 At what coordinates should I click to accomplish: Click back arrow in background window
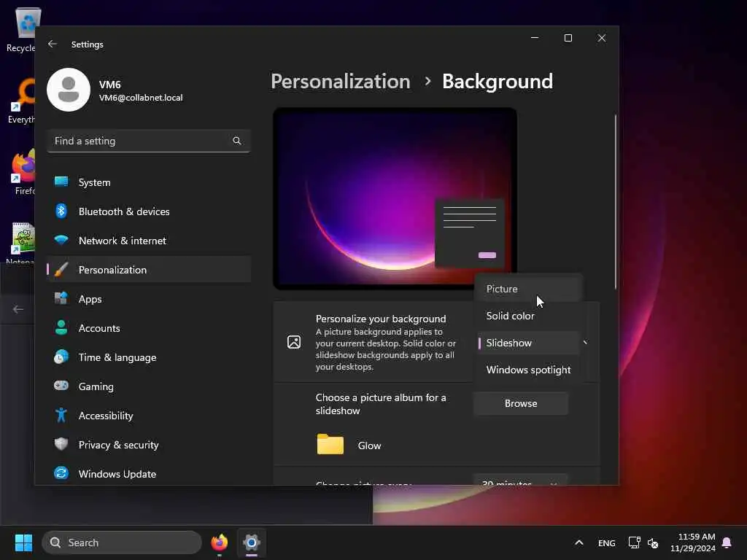pos(18,309)
